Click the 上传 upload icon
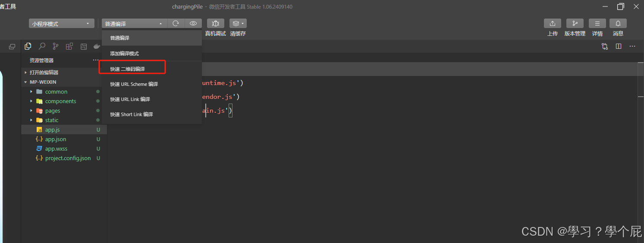 click(x=553, y=24)
